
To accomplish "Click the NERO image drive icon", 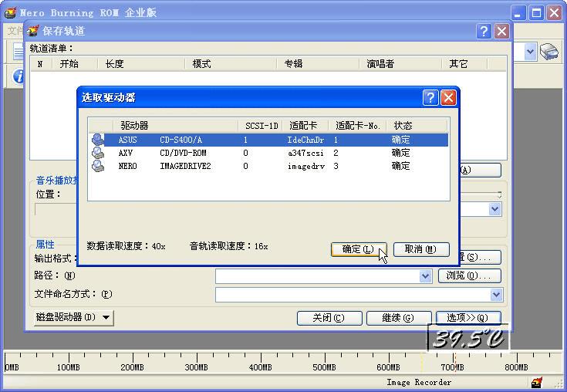I will tap(98, 166).
